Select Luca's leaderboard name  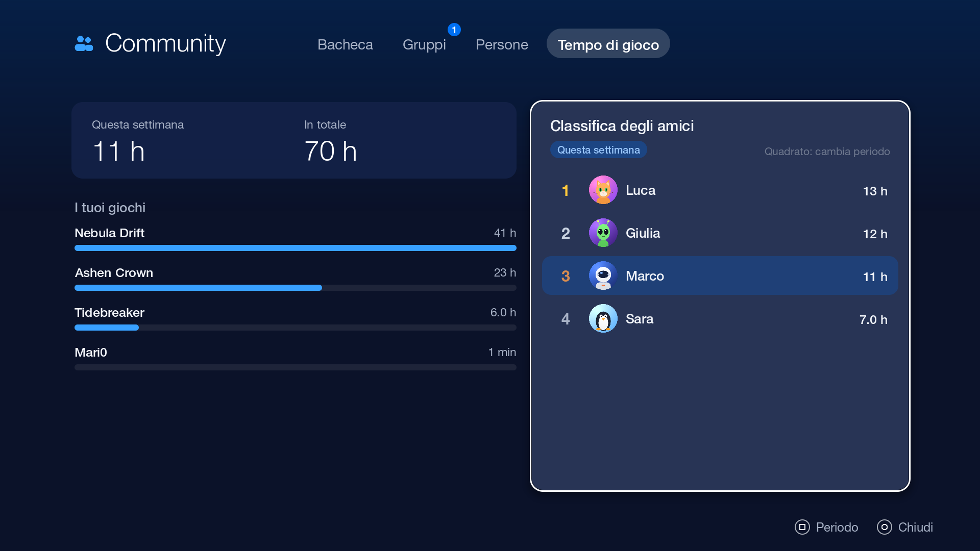pos(640,190)
